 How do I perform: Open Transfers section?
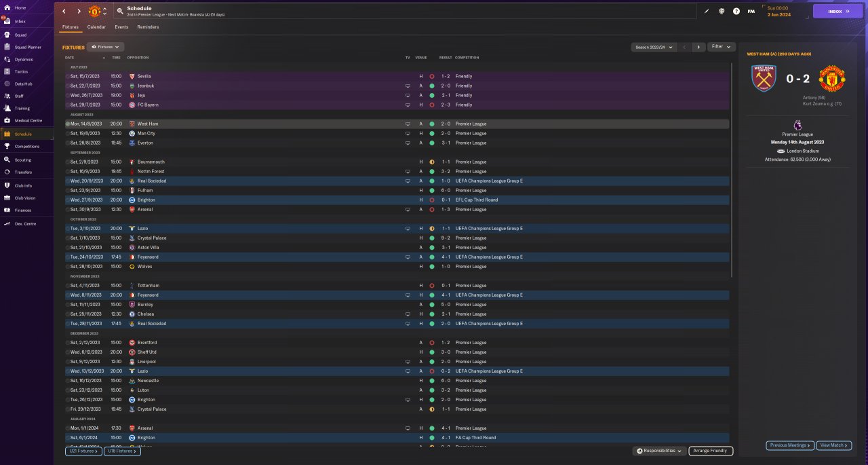coord(23,172)
